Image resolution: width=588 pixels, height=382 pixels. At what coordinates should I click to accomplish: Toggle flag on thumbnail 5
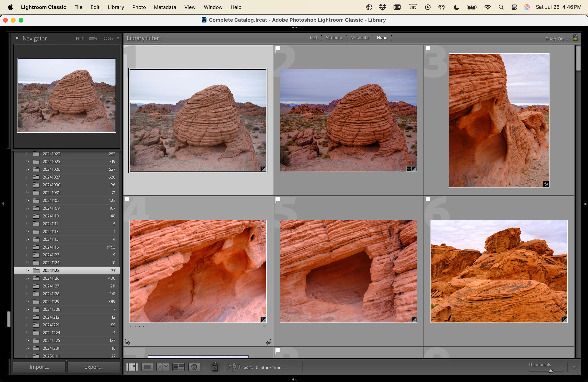[x=278, y=199]
